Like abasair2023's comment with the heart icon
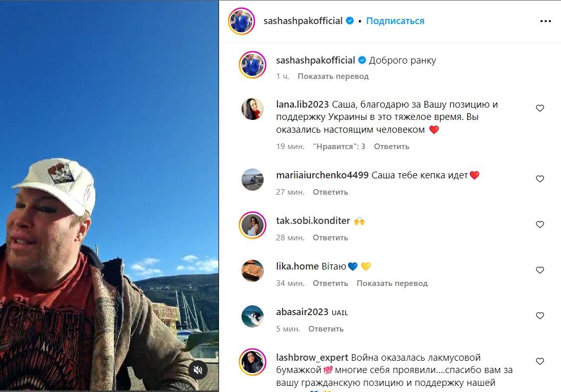561x392 pixels. coord(540,316)
